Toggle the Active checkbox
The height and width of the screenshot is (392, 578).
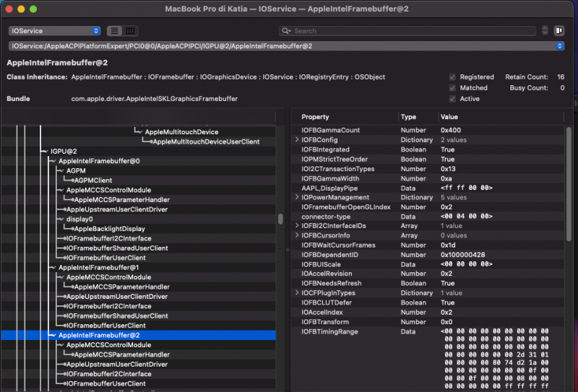coord(452,99)
